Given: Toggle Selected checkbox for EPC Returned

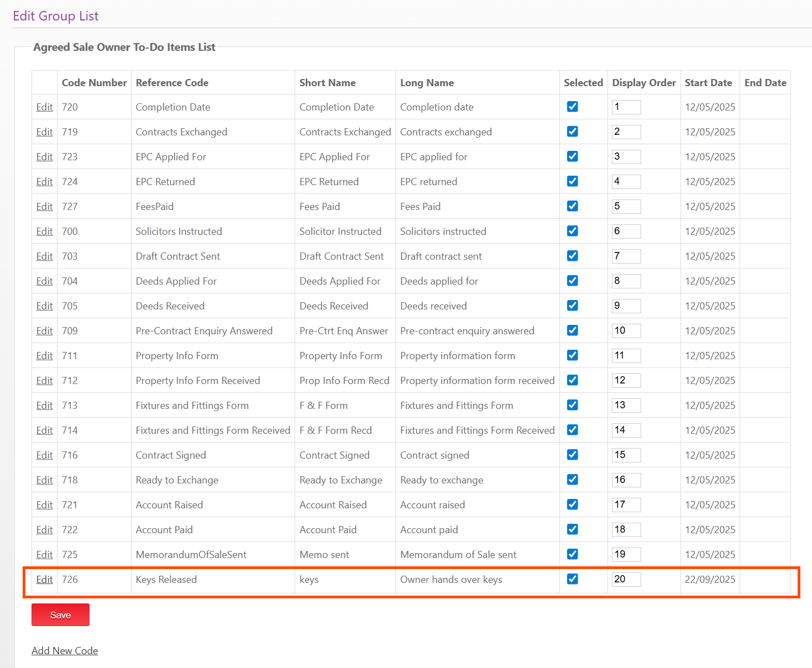Looking at the screenshot, I should coord(573,181).
